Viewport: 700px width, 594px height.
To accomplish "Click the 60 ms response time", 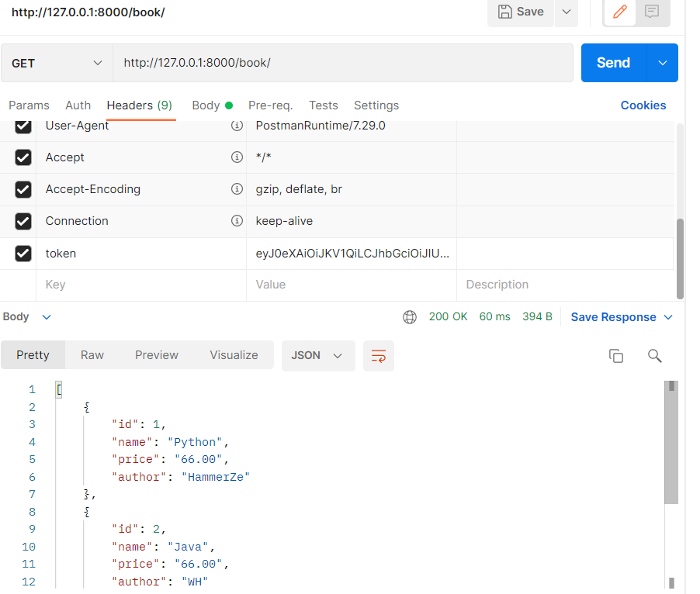I will 494,316.
